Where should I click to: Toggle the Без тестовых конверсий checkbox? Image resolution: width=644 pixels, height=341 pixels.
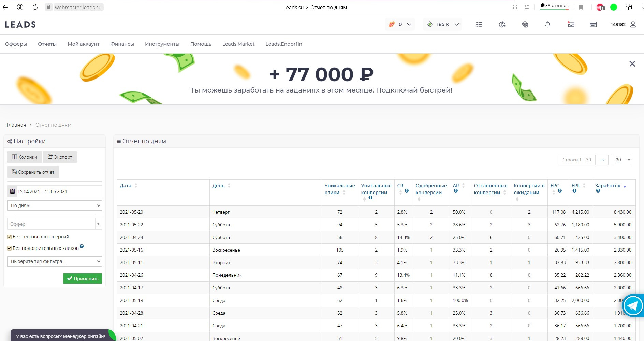coord(9,237)
